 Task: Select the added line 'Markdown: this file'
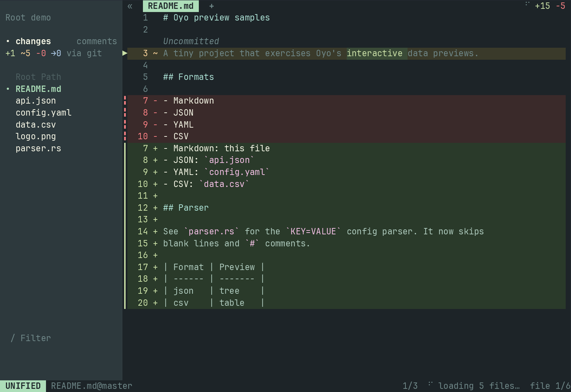346,148
